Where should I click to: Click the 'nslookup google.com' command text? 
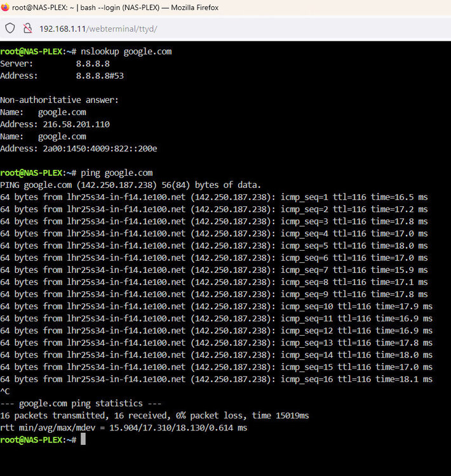point(126,51)
